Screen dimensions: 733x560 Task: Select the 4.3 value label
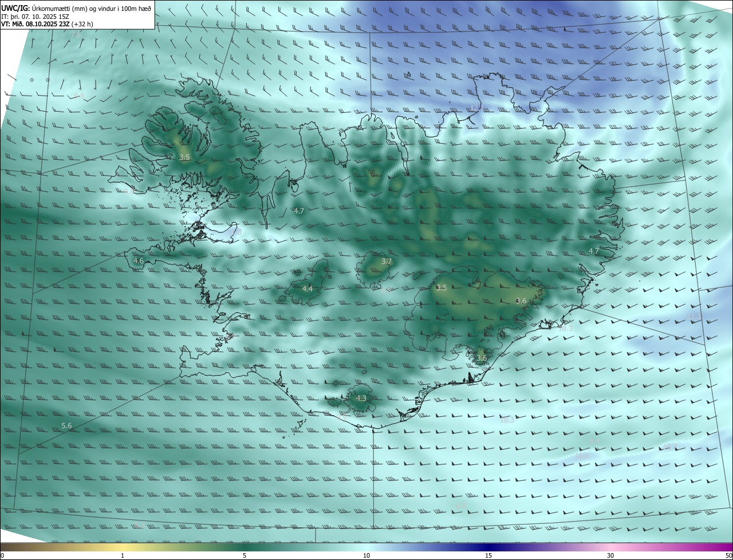pyautogui.click(x=361, y=398)
